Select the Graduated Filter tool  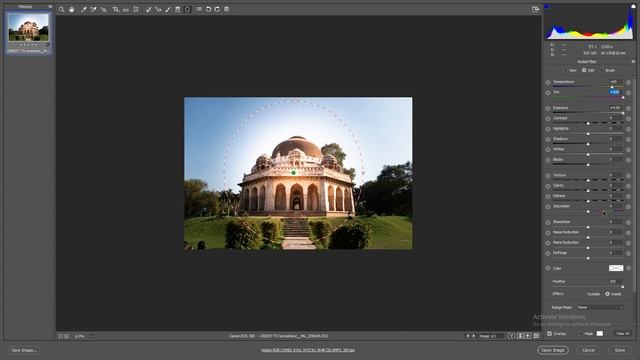178,9
